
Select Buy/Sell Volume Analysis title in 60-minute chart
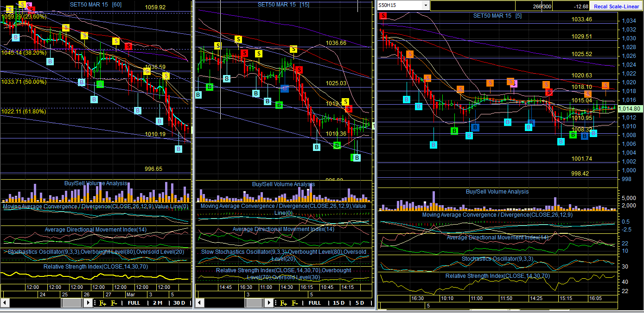(x=96, y=184)
